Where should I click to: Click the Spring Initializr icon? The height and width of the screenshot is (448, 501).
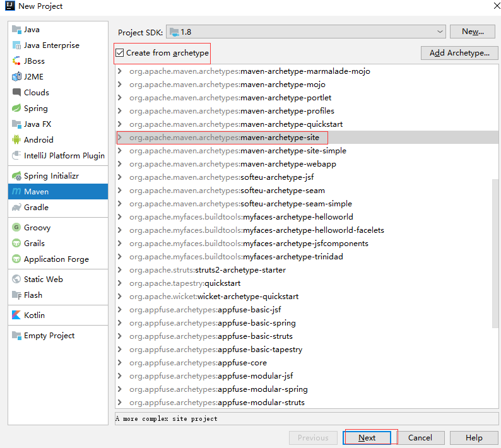[x=16, y=176]
